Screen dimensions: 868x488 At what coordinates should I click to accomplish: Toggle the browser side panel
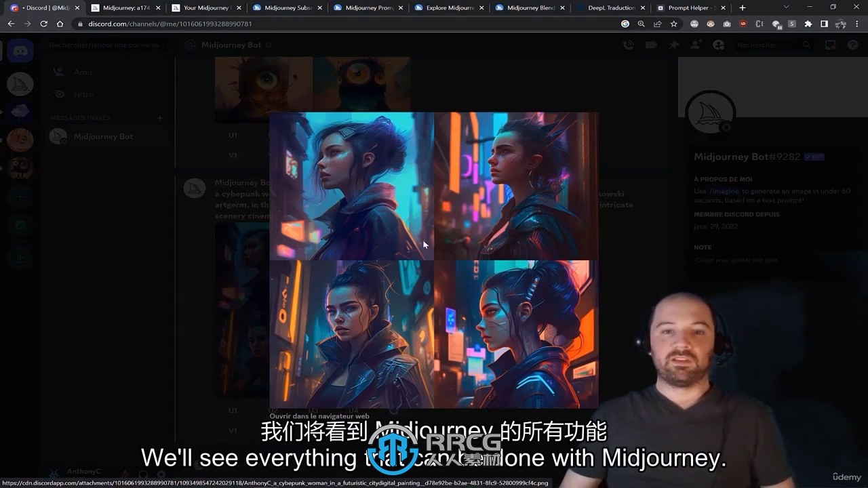(825, 24)
